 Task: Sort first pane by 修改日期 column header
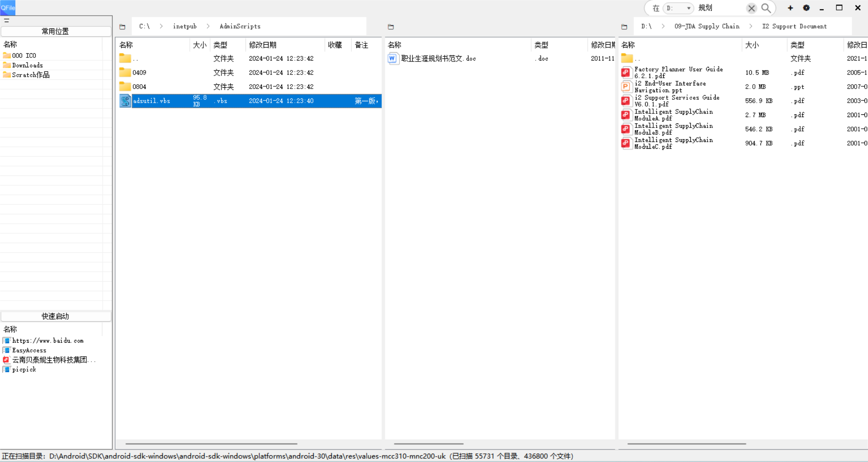pyautogui.click(x=285, y=45)
